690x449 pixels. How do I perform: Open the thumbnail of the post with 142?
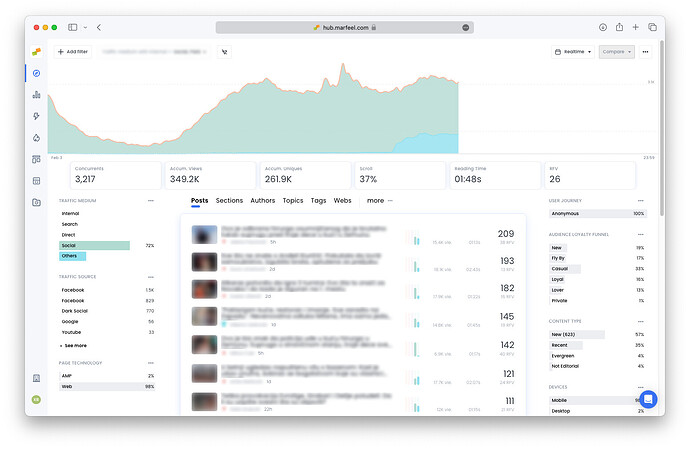pyautogui.click(x=204, y=345)
